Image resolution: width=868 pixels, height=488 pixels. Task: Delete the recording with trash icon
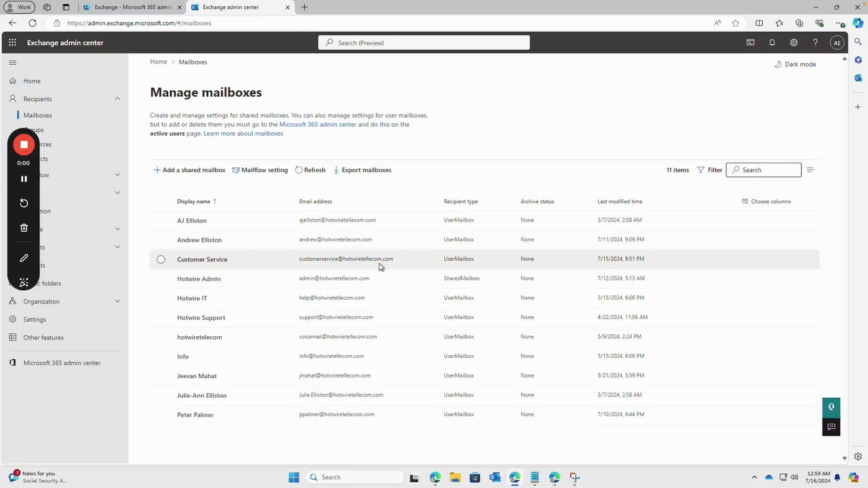tap(24, 228)
